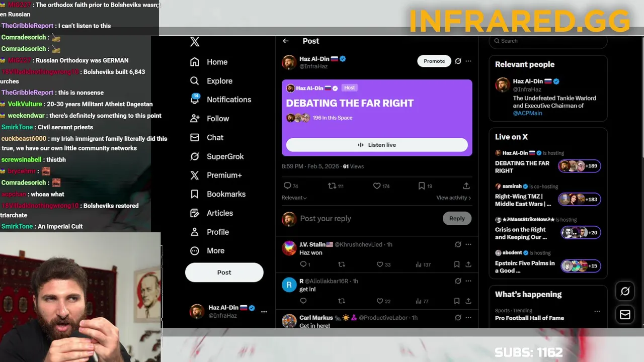This screenshot has height=362, width=644.
Task: Click the Search box
Action: click(548, 41)
